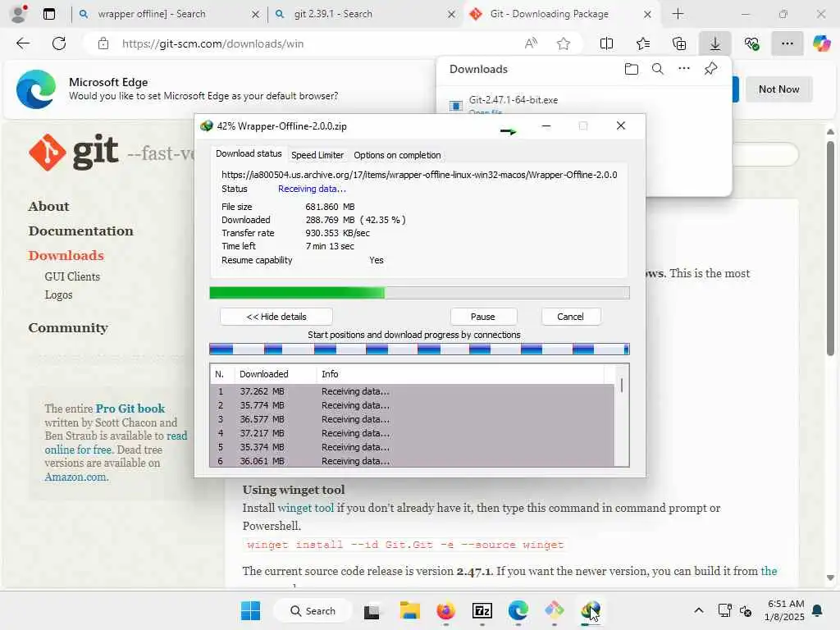
Task: Open the GUI Clients link
Action: pos(72,276)
